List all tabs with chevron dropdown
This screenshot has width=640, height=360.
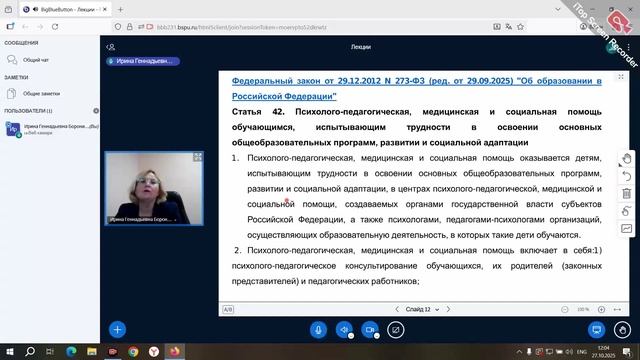(558, 9)
